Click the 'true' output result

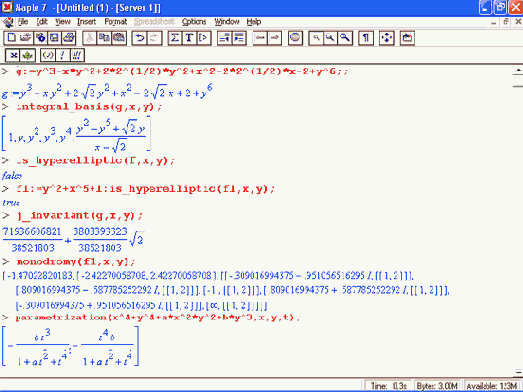tap(11, 203)
